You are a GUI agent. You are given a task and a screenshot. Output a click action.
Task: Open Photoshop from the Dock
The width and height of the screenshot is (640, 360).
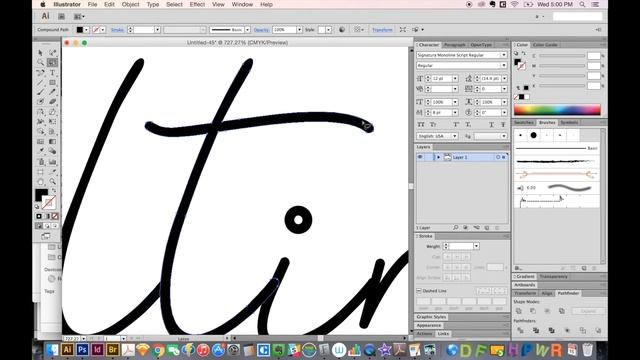pyautogui.click(x=82, y=350)
